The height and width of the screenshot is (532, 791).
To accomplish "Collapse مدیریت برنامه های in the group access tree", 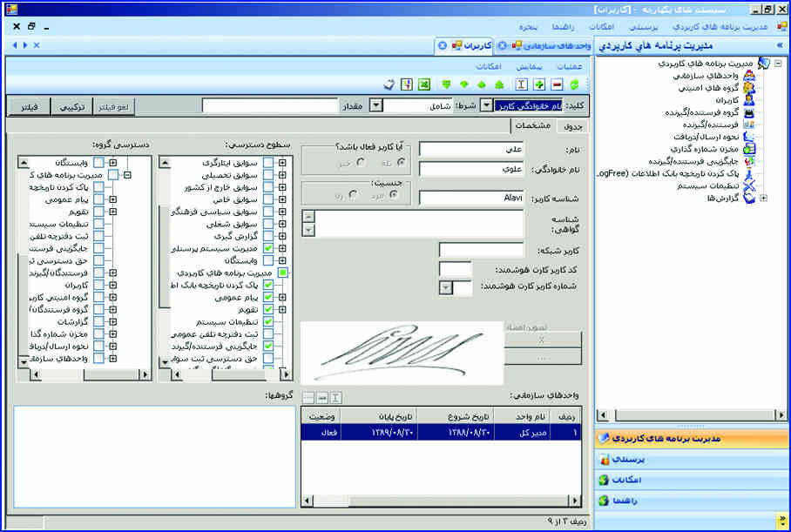I will click(128, 175).
